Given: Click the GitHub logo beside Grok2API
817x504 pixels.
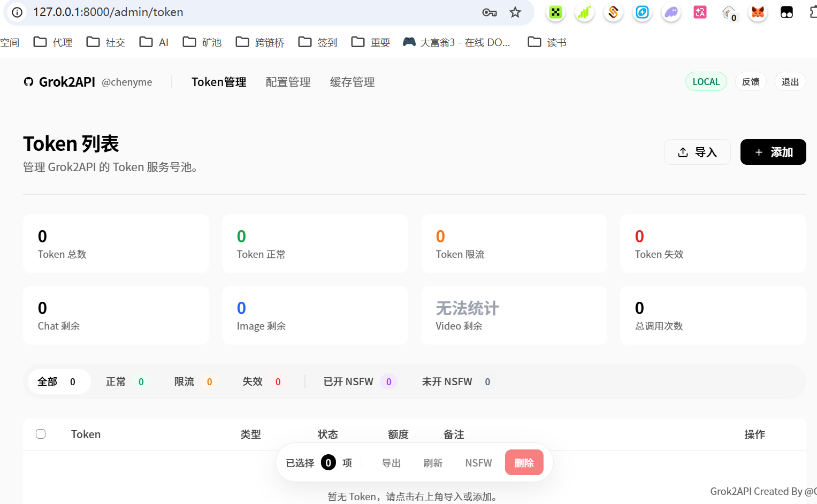Looking at the screenshot, I should click(x=28, y=82).
